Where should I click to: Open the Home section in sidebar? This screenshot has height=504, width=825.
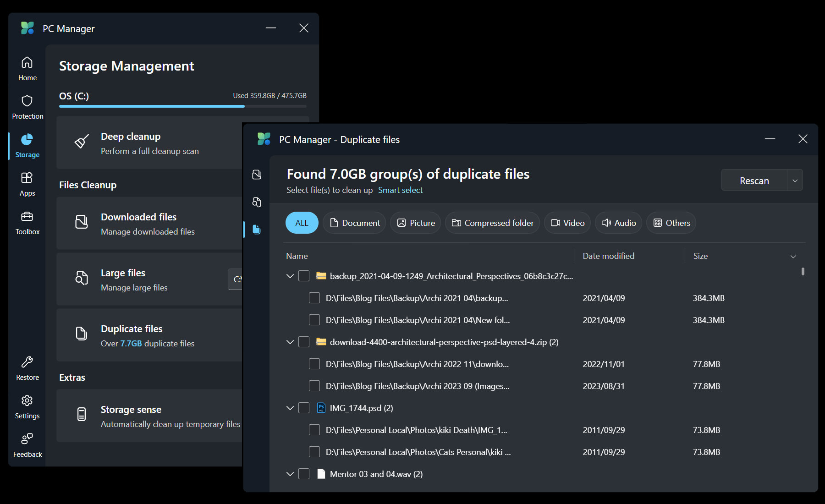pos(27,68)
